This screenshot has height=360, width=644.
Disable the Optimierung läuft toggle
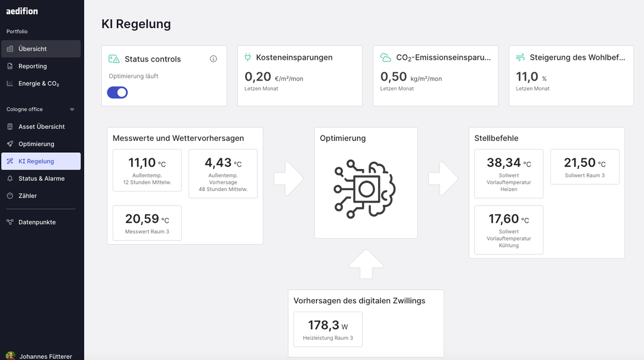pos(117,93)
